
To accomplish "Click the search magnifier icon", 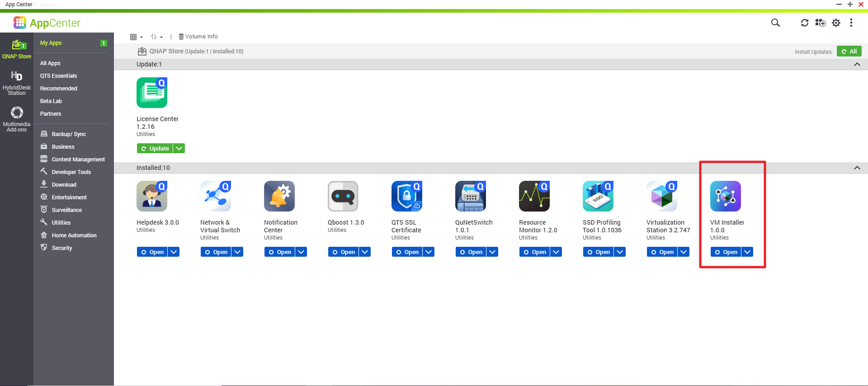I will click(775, 23).
